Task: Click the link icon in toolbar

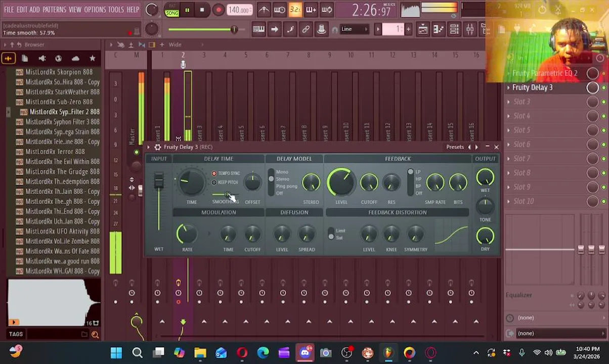Action: pyautogui.click(x=306, y=29)
